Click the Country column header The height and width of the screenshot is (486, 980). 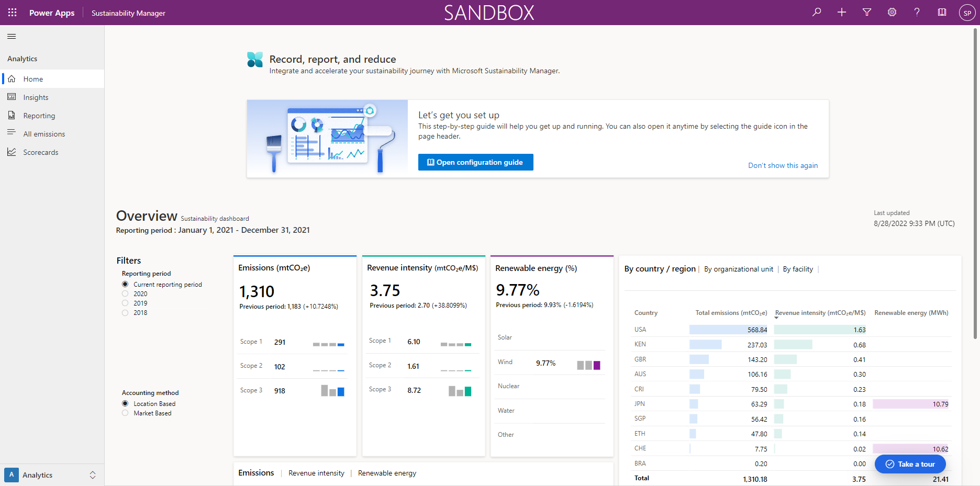click(645, 313)
